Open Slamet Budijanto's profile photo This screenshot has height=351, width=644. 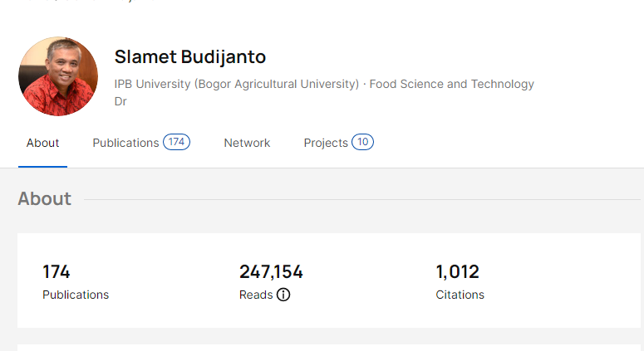[58, 76]
